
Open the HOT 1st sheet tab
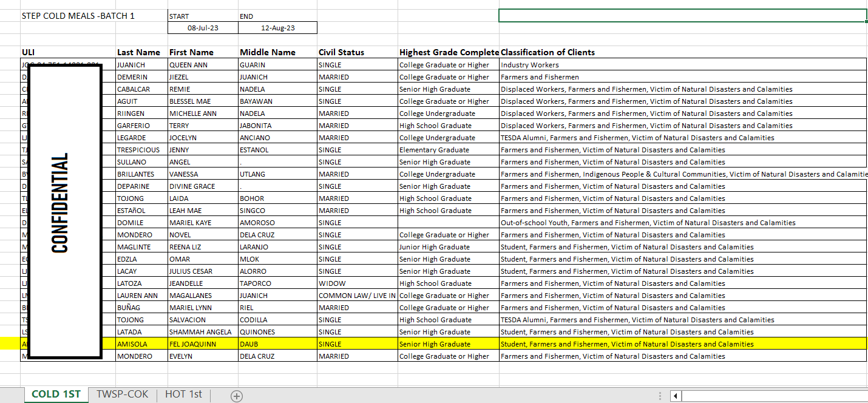pos(183,395)
